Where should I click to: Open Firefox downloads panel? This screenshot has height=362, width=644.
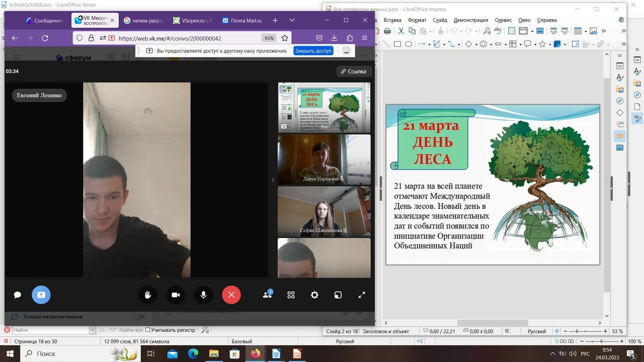[x=334, y=38]
